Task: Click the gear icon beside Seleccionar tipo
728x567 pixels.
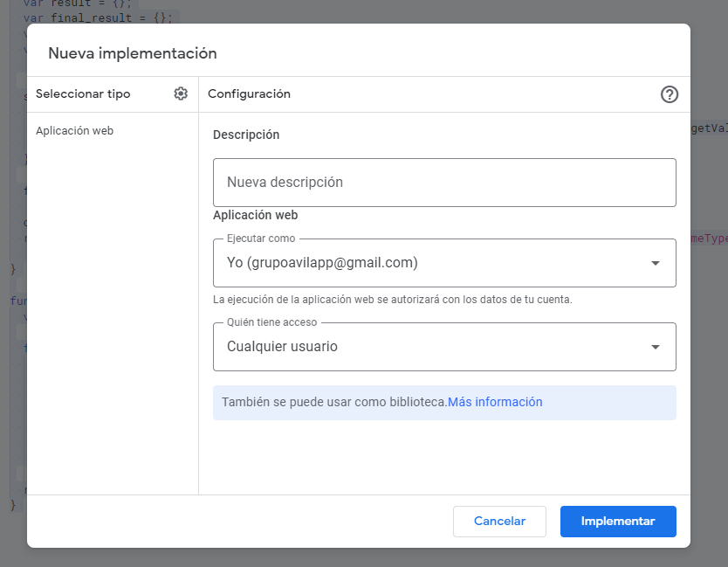Action: 181,94
